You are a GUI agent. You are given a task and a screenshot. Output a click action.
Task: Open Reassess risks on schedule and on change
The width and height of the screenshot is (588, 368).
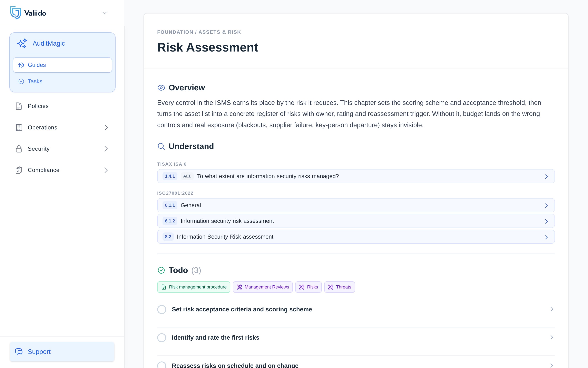tap(235, 365)
